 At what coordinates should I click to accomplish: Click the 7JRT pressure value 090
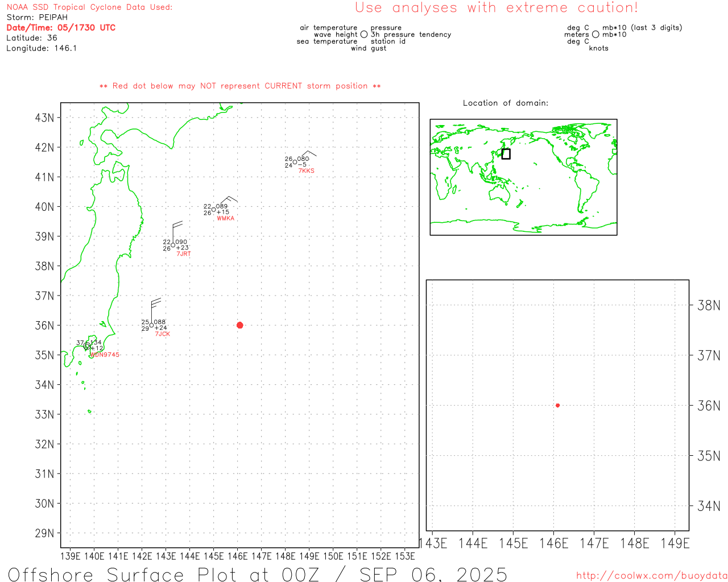point(181,242)
